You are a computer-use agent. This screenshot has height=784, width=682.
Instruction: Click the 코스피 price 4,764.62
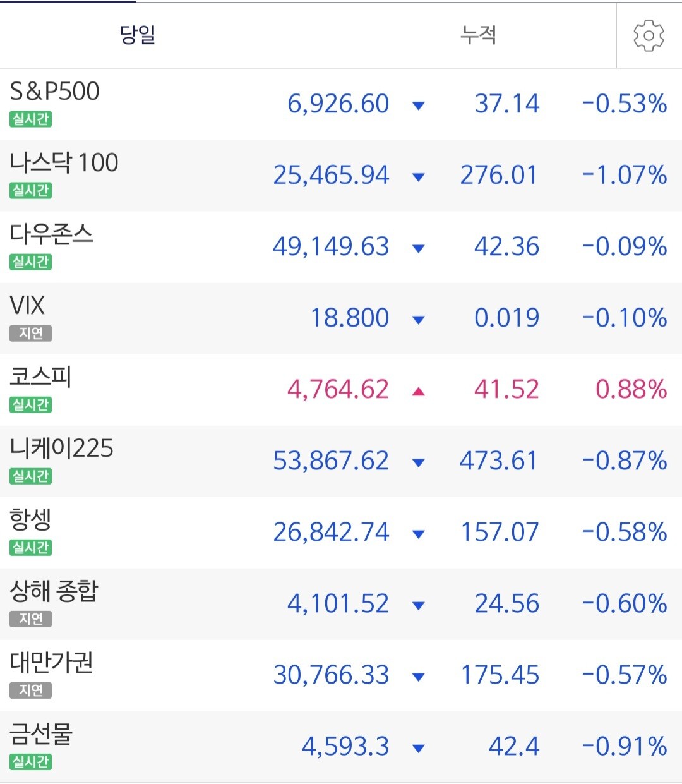click(x=338, y=390)
